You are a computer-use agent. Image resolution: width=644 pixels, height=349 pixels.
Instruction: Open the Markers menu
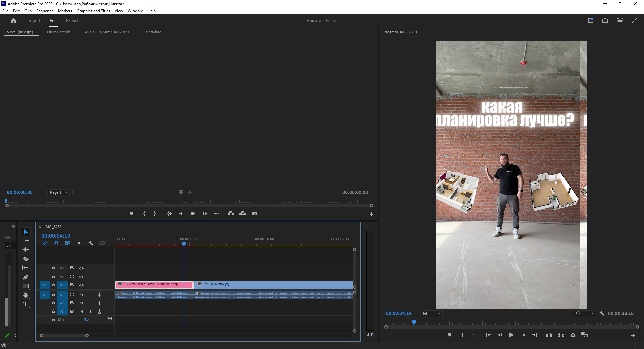[x=65, y=11]
